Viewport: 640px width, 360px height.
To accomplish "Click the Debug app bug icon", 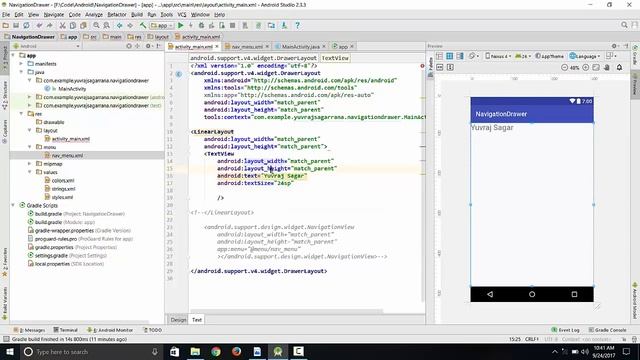I will [x=201, y=25].
